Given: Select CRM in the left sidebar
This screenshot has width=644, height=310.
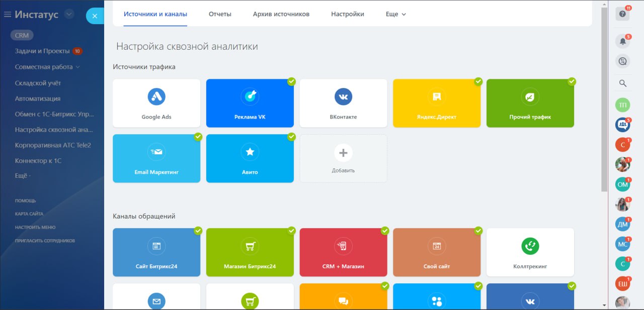Looking at the screenshot, I should (22, 35).
